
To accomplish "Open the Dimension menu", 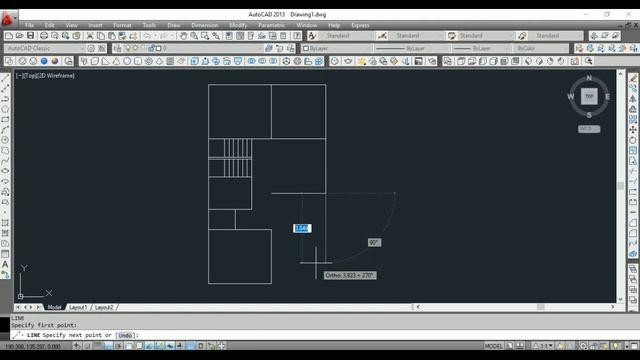I will [x=204, y=25].
